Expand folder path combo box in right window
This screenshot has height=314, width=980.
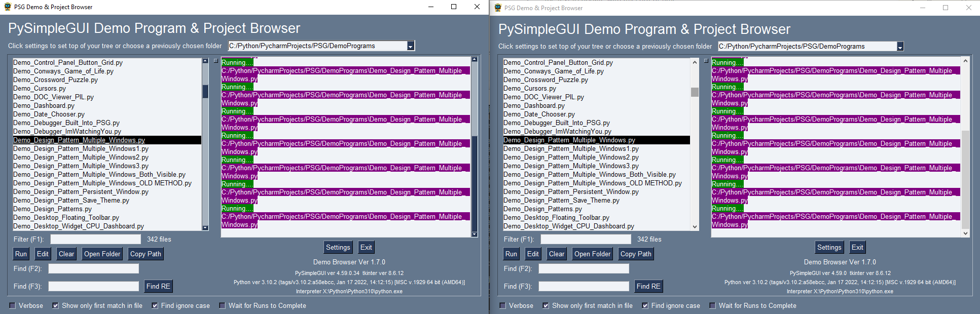pos(900,47)
